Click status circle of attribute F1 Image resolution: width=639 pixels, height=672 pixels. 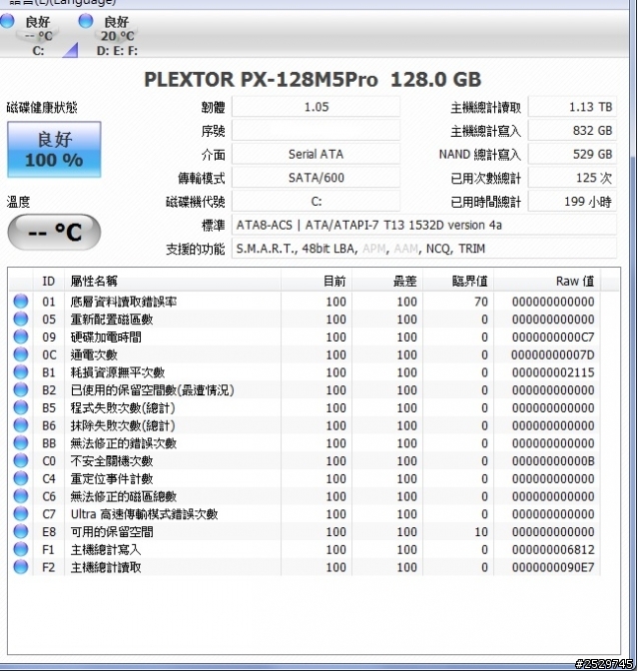21,549
